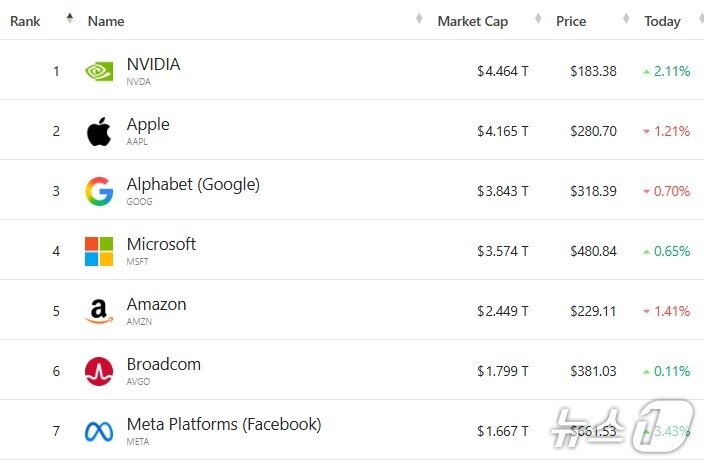Click the Meta logo icon
Image resolution: width=704 pixels, height=463 pixels.
pos(99,431)
